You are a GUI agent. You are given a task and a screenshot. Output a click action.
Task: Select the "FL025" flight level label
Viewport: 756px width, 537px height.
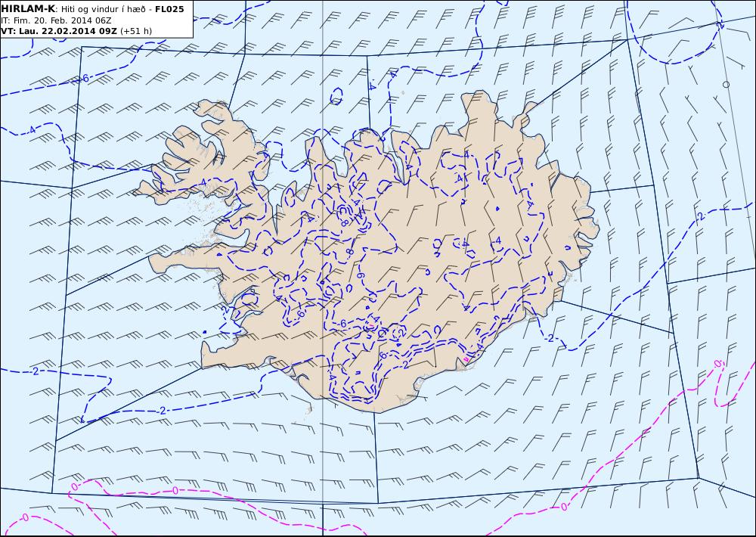pos(169,8)
